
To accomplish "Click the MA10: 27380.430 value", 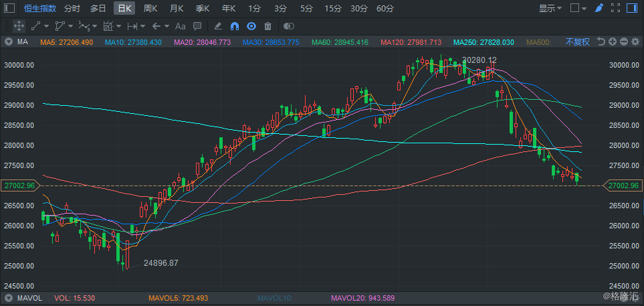I will [x=134, y=42].
